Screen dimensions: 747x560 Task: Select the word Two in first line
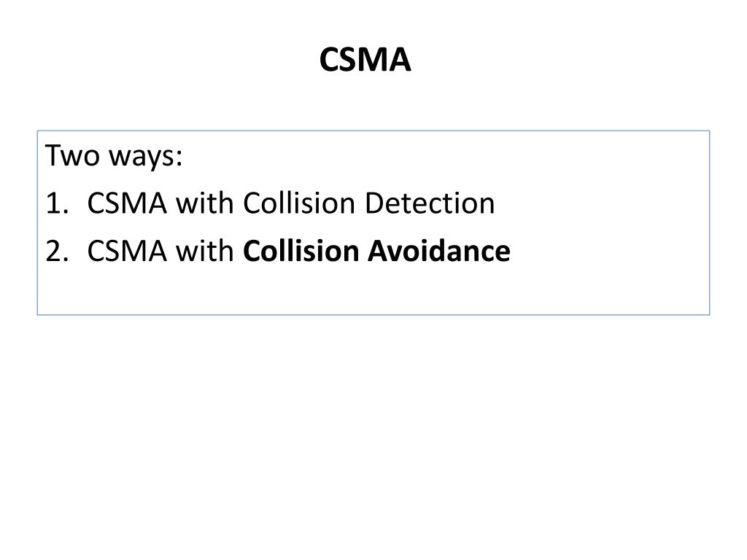coord(72,155)
